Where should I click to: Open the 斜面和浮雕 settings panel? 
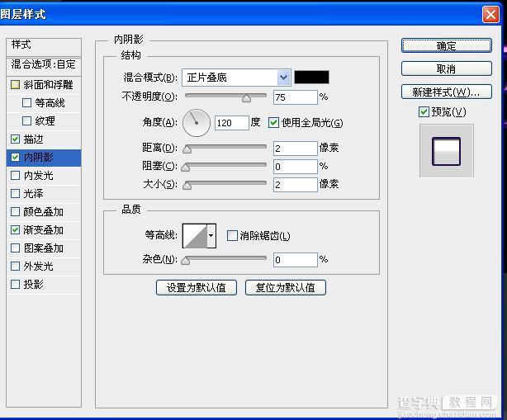coord(48,85)
